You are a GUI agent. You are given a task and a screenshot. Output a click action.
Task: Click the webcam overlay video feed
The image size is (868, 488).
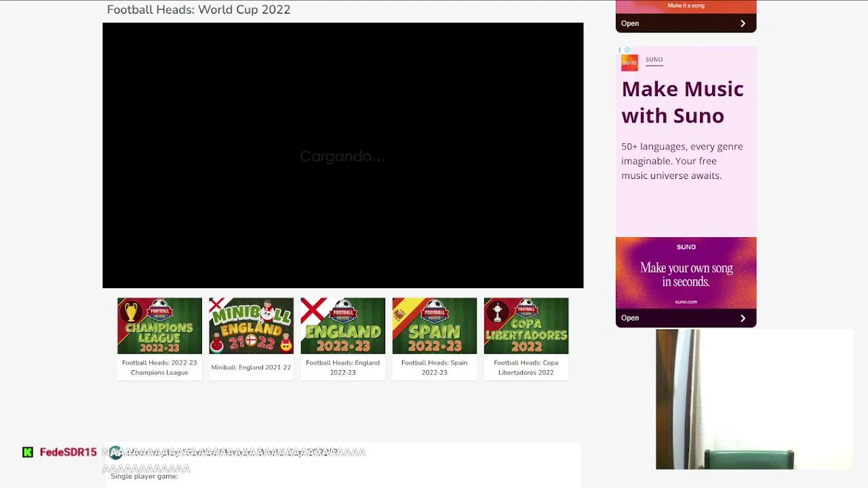coord(754,399)
